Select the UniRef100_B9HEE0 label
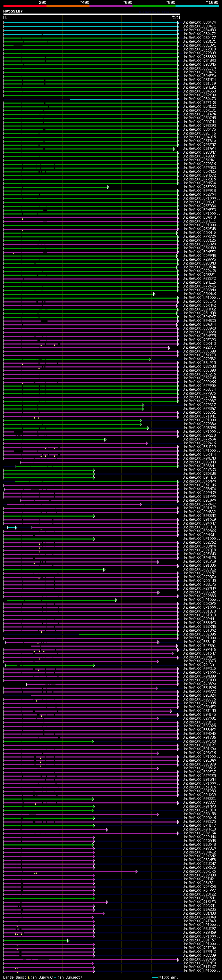Image resolution: width=222 pixels, height=980 pixels. coord(199,76)
